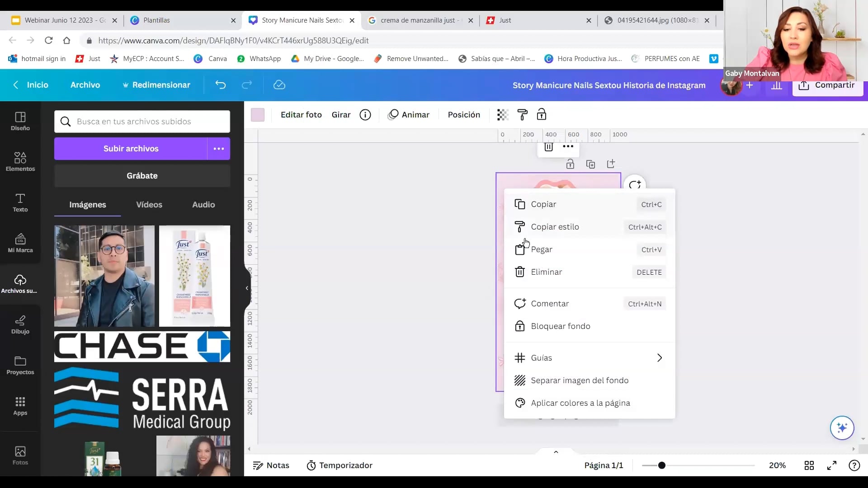This screenshot has height=488, width=868.
Task: Duplicate the element using the copy icon
Action: coord(591,164)
